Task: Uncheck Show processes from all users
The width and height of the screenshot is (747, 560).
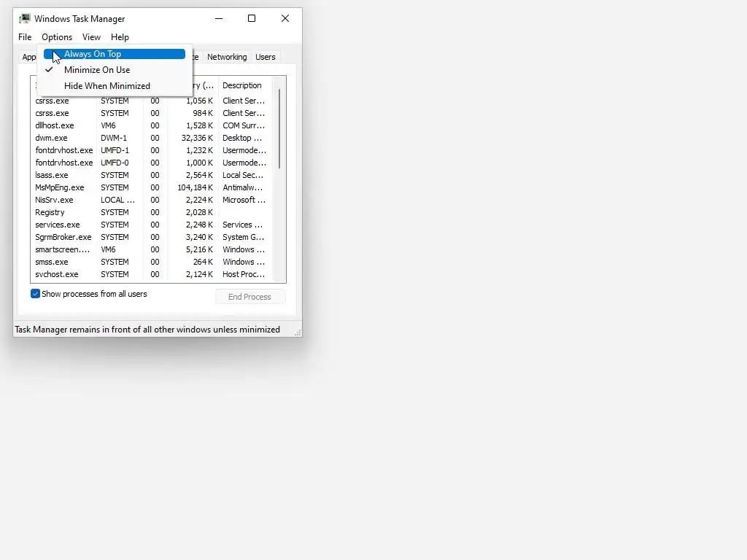Action: coord(35,294)
